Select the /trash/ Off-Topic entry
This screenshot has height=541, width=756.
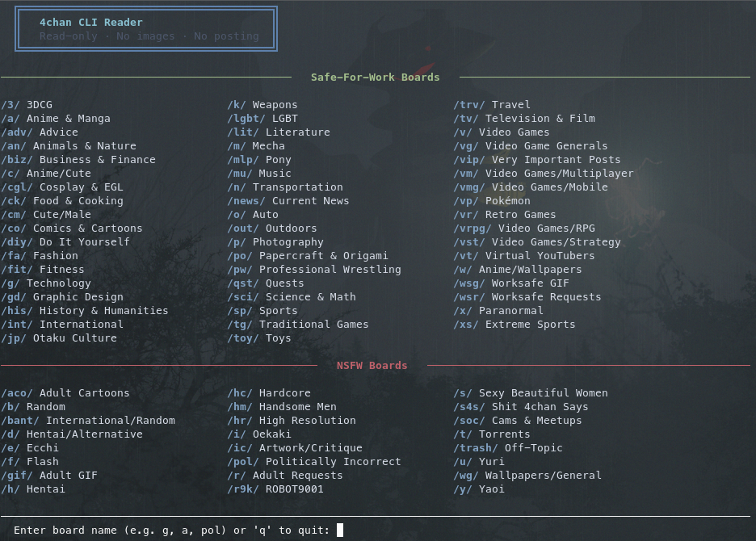[508, 447]
